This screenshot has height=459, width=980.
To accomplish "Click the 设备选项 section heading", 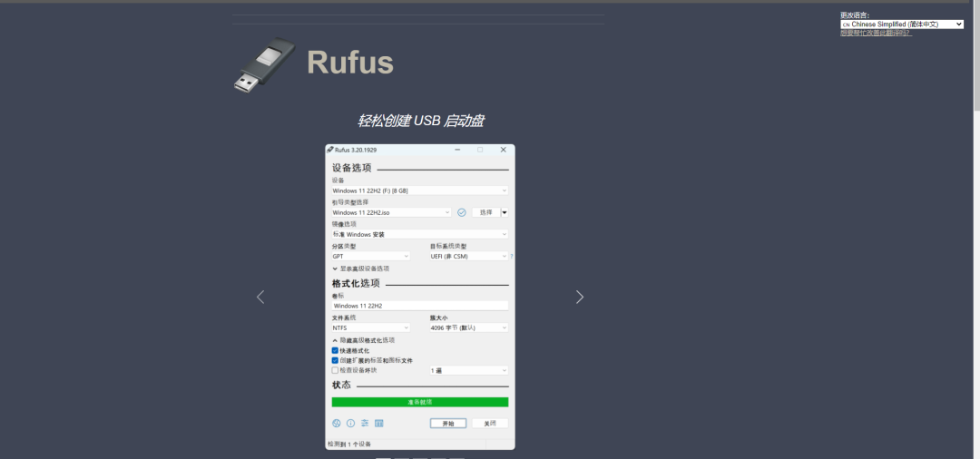I will [x=352, y=168].
